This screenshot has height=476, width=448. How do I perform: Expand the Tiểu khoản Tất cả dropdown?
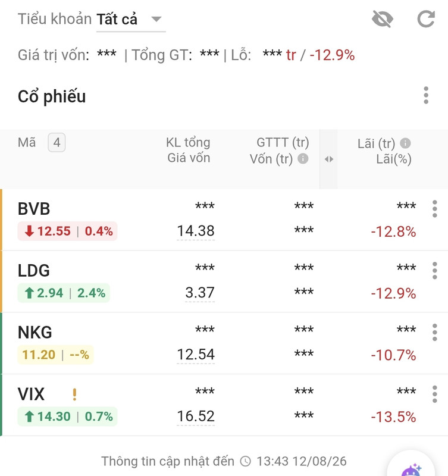(x=131, y=20)
